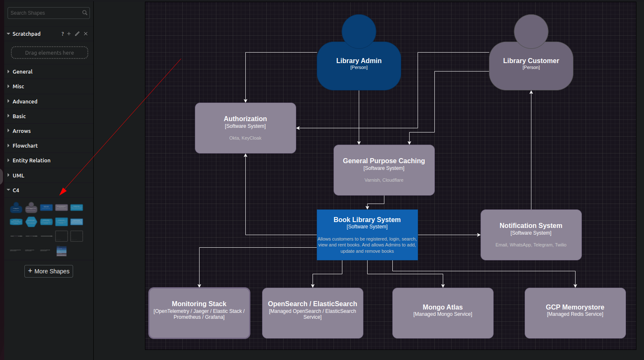644x360 pixels.
Task: Add the light blue Component palette shape
Action: coord(76,222)
